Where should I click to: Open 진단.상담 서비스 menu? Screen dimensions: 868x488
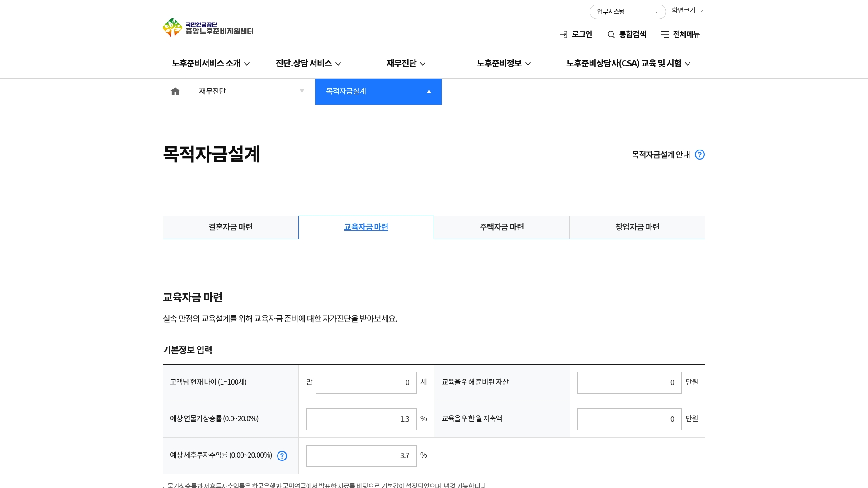tap(308, 64)
